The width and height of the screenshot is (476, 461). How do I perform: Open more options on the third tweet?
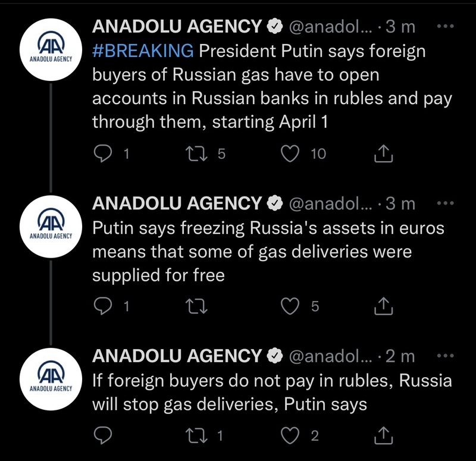(445, 356)
